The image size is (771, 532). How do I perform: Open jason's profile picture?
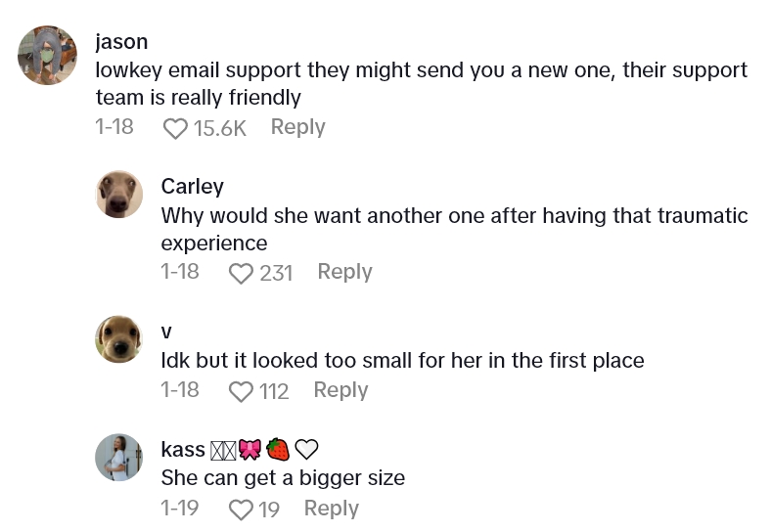point(47,55)
